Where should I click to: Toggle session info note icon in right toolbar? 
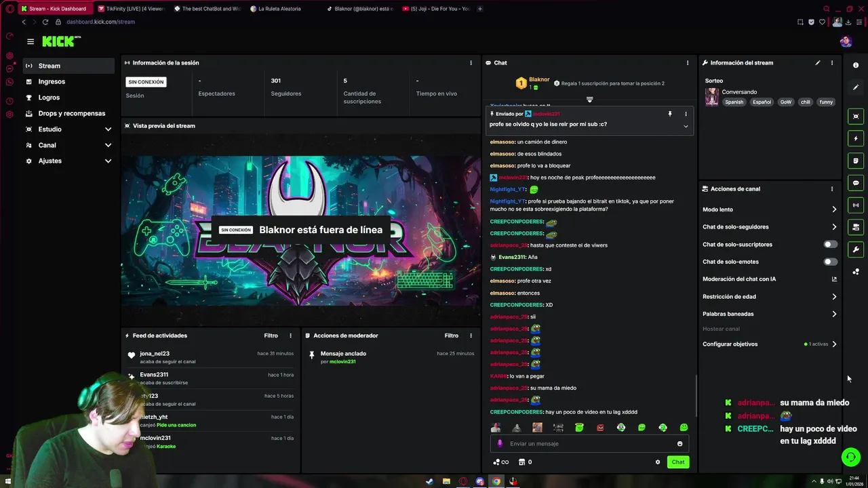coord(856,161)
